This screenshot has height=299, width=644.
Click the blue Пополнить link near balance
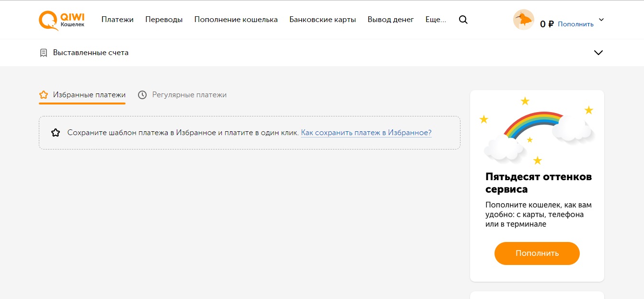575,24
